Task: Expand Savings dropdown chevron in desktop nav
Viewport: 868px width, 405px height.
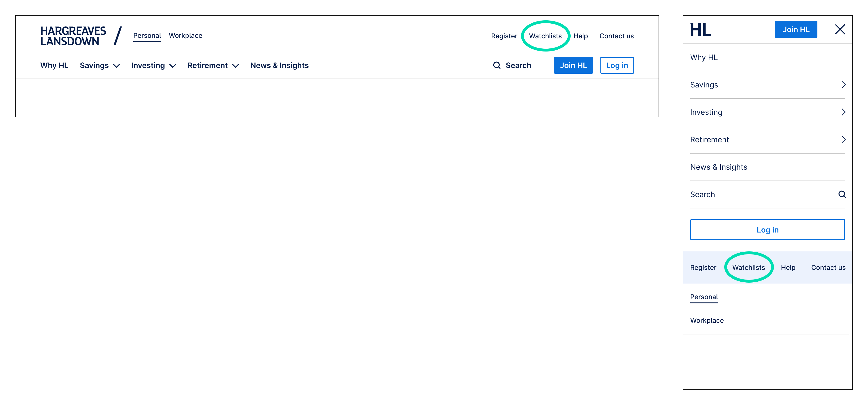Action: (117, 66)
